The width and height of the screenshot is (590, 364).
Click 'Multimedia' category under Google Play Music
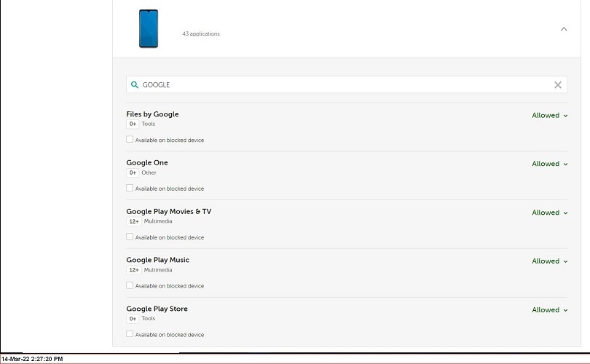coord(158,270)
